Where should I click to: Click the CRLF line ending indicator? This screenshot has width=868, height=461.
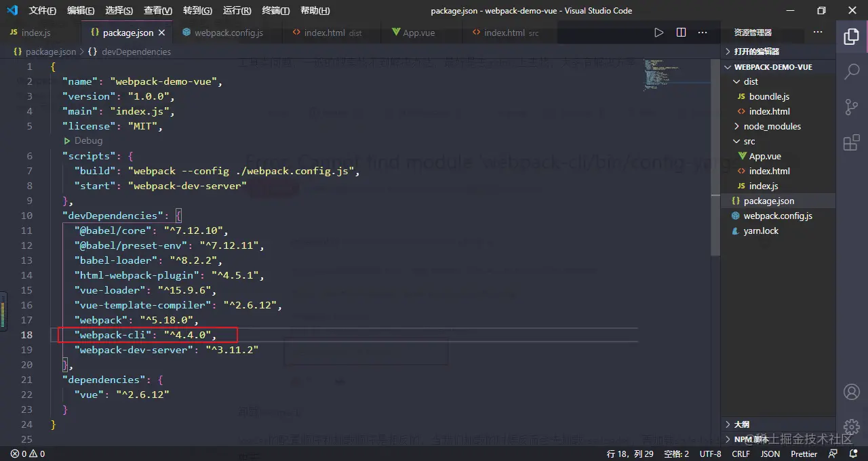tap(741, 454)
